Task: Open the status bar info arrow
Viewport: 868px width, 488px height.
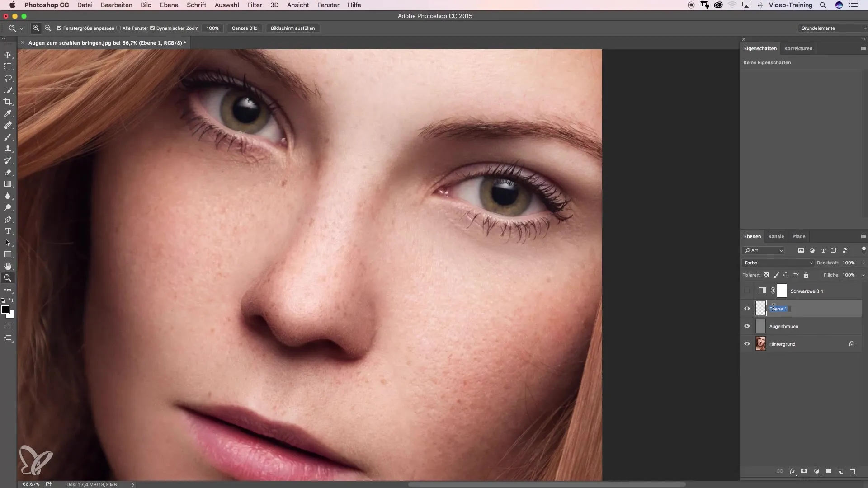Action: click(x=133, y=484)
